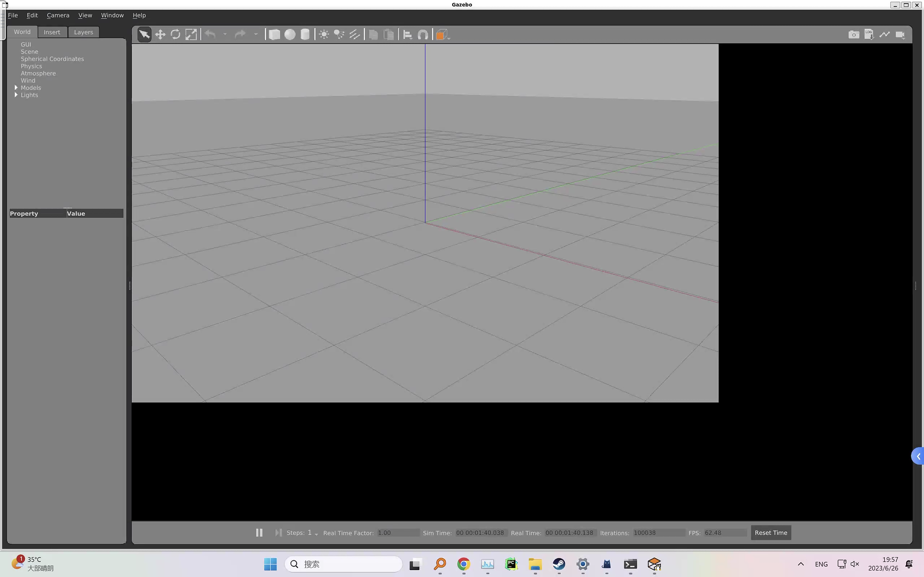Viewport: 924px width, 577px height.
Task: Insert a sphere shape
Action: point(290,35)
